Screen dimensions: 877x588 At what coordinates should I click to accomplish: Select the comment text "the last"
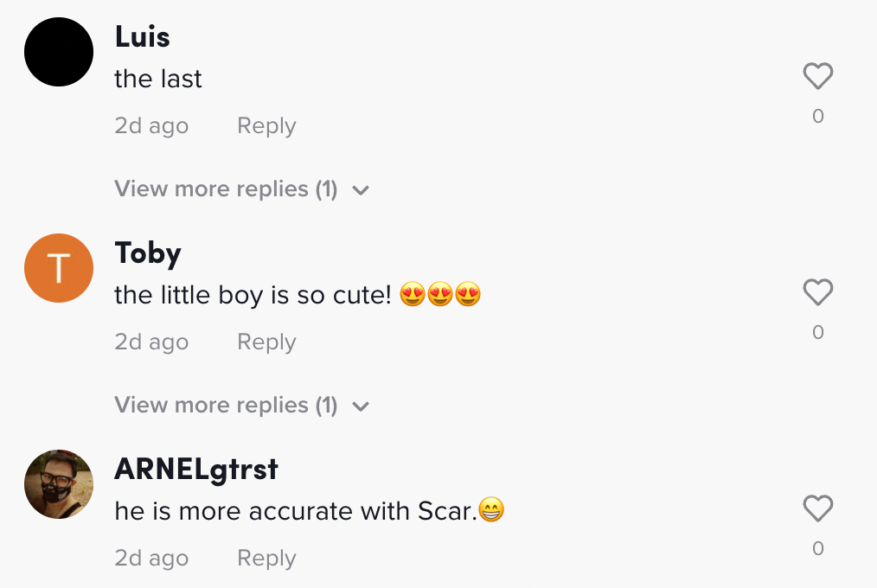pos(158,80)
